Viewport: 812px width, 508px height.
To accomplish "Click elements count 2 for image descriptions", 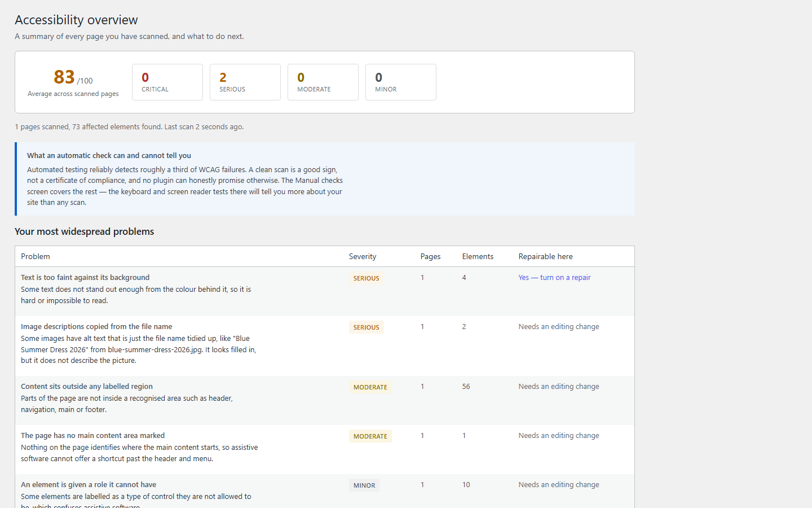I will [464, 327].
